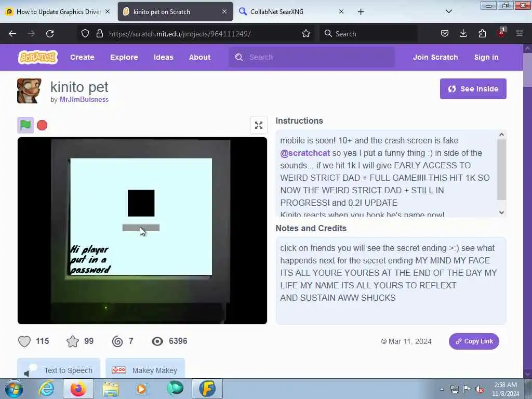Click Instructions scrollbar up arrow

pos(501,135)
